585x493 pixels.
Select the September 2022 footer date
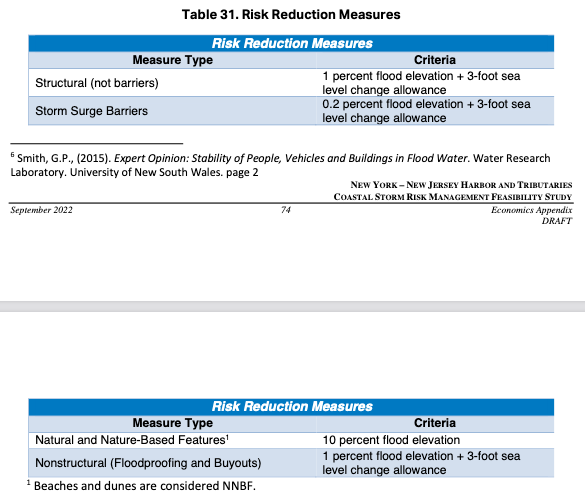pyautogui.click(x=41, y=210)
